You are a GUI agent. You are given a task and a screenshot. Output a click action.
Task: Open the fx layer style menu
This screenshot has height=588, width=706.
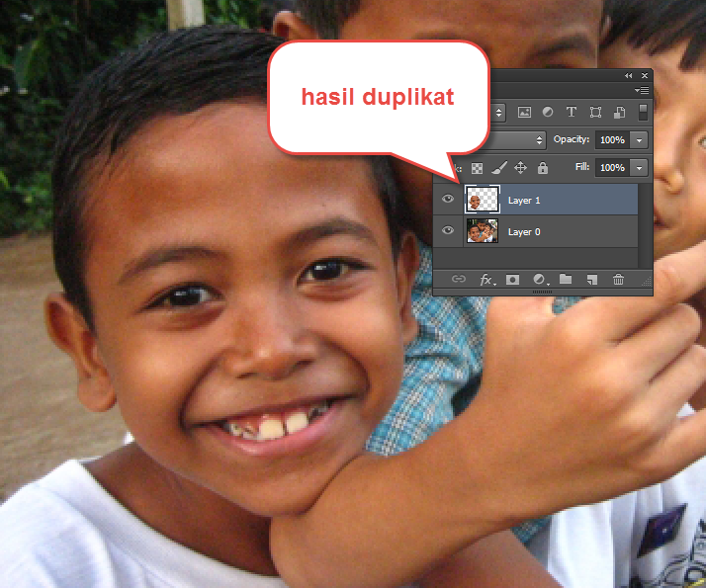[486, 280]
